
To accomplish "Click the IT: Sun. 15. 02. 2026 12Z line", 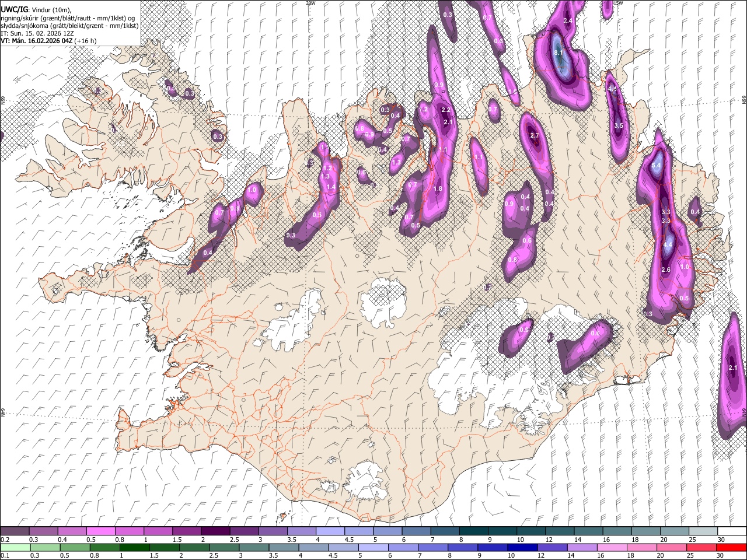I will point(37,33).
